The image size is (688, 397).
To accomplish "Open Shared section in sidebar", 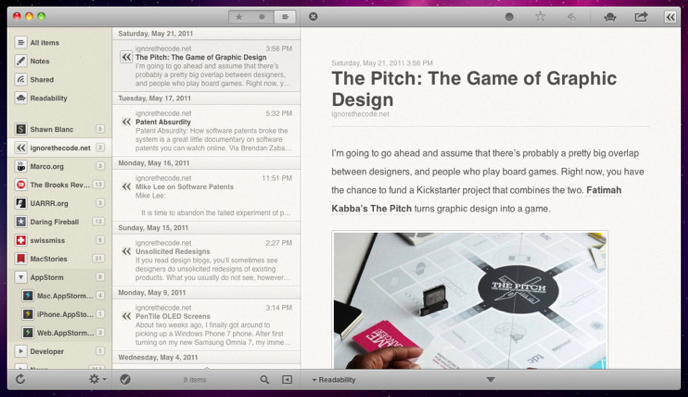I will [59, 79].
